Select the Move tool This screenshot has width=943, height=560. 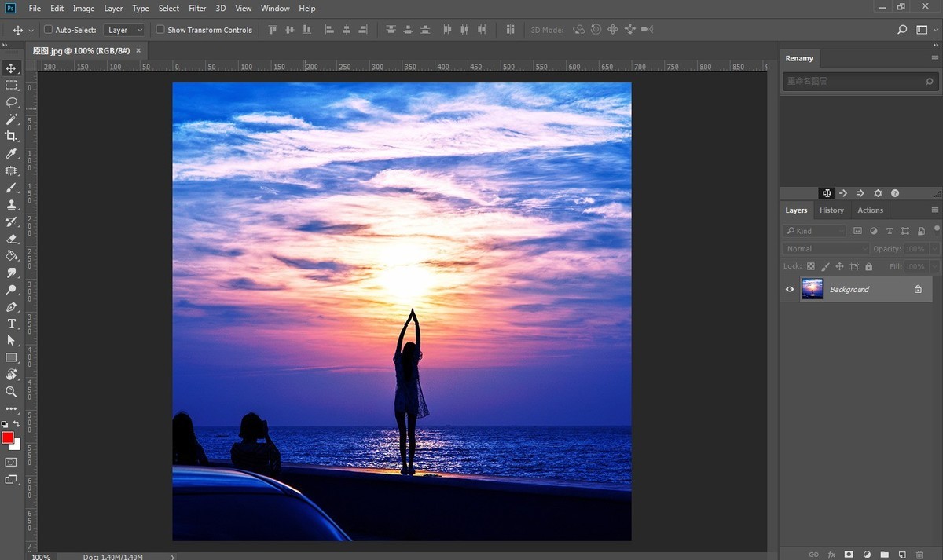(x=11, y=68)
